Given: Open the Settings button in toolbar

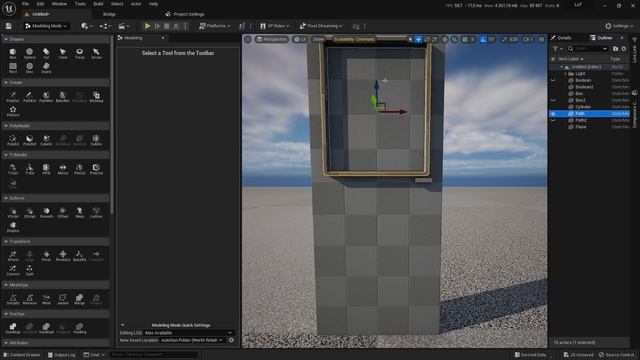Looking at the screenshot, I should coord(619,26).
